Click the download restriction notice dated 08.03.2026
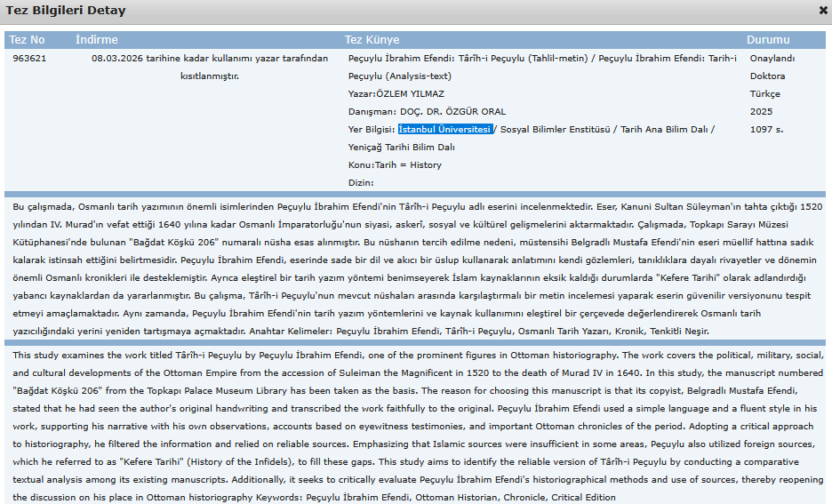832x504 pixels. coord(210,67)
